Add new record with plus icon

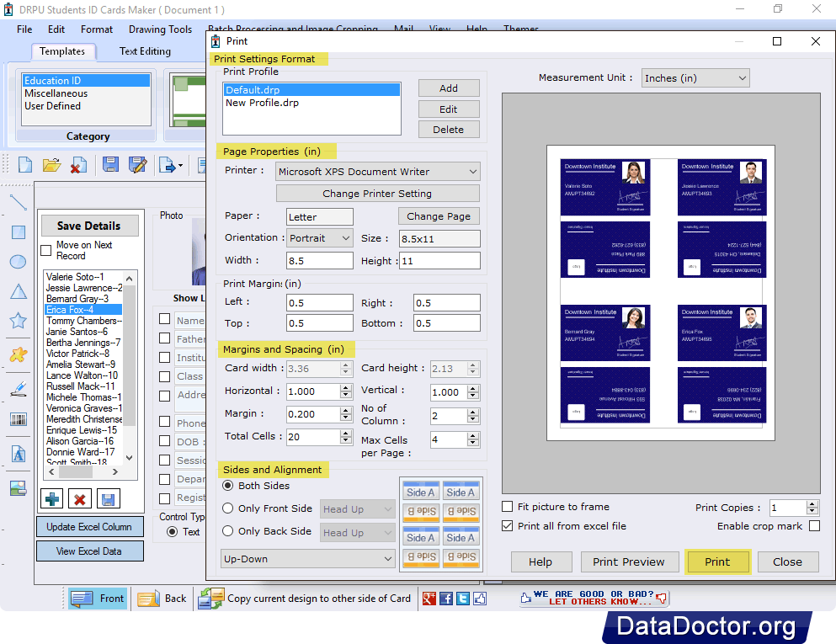[52, 499]
